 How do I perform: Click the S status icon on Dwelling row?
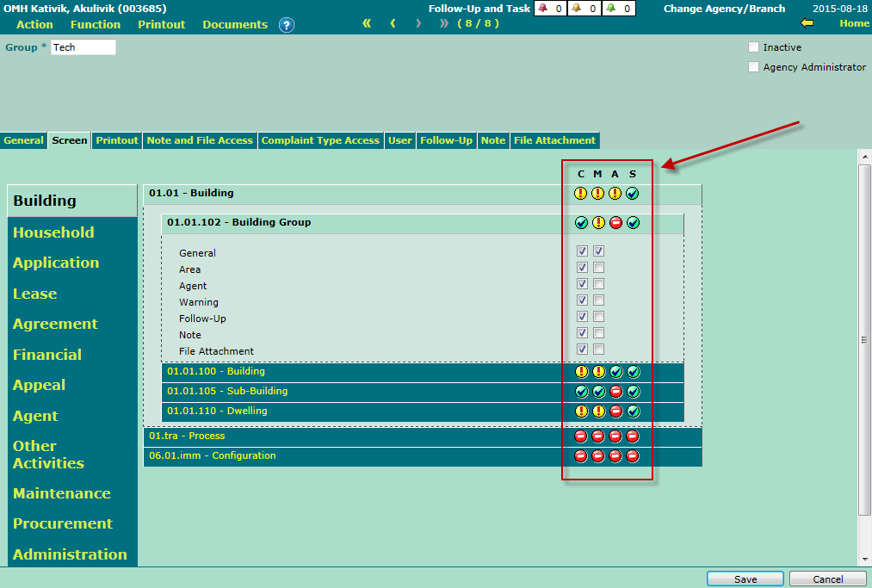(x=633, y=412)
